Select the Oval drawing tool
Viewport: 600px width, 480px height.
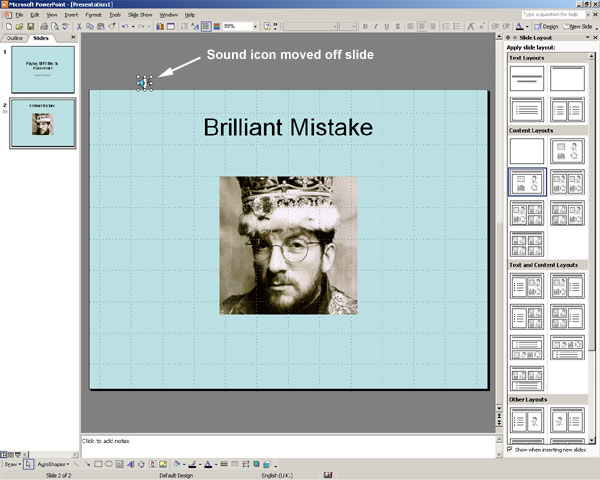[107, 464]
